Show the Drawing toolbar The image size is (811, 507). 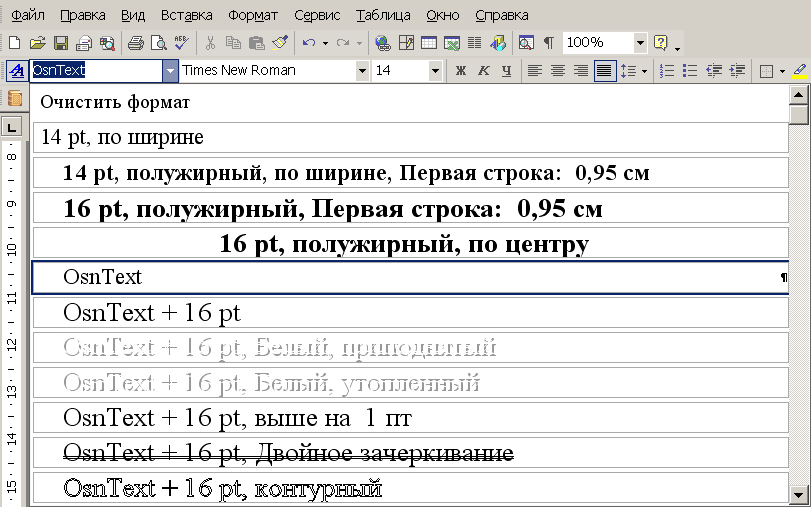498,43
